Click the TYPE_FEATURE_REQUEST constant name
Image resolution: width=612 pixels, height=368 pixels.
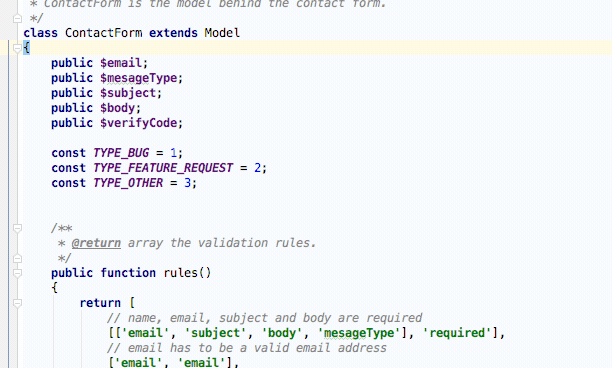(x=163, y=168)
